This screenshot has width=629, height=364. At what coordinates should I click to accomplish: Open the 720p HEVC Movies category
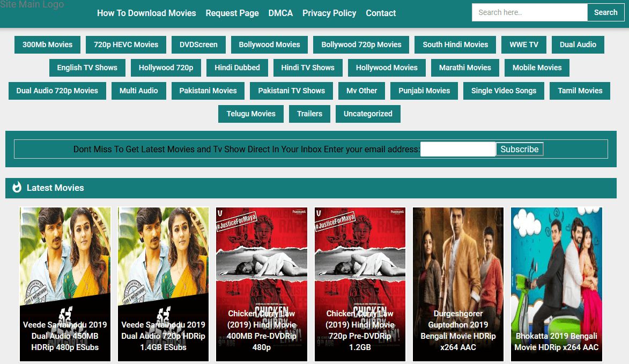pos(126,44)
